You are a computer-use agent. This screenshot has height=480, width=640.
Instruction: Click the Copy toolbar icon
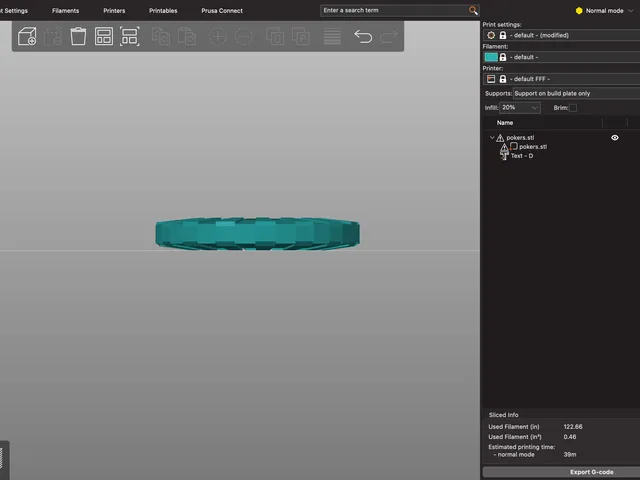161,36
